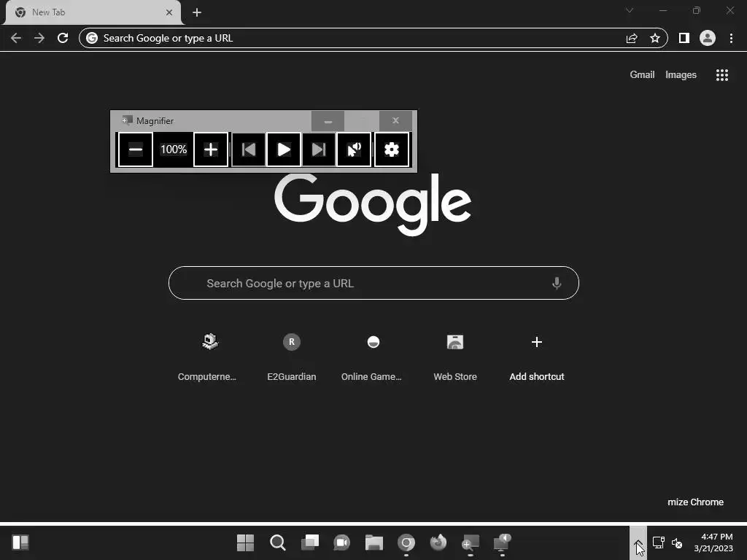The height and width of the screenshot is (560, 747).
Task: Select the New Tab tab
Action: coord(93,12)
